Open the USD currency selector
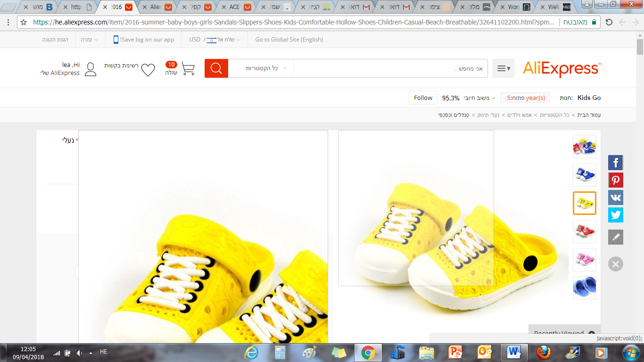This screenshot has height=362, width=644. [x=195, y=40]
